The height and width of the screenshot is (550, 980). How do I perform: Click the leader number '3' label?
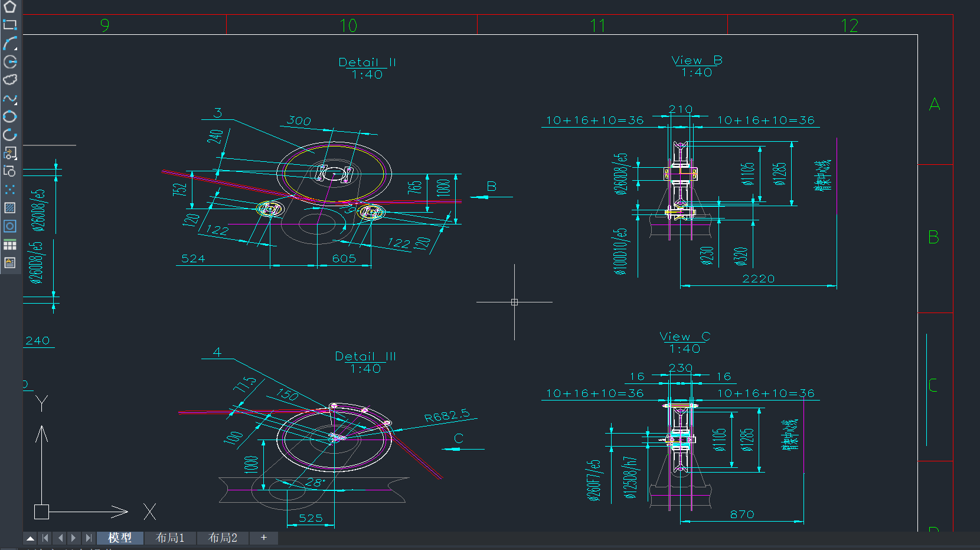(x=218, y=113)
